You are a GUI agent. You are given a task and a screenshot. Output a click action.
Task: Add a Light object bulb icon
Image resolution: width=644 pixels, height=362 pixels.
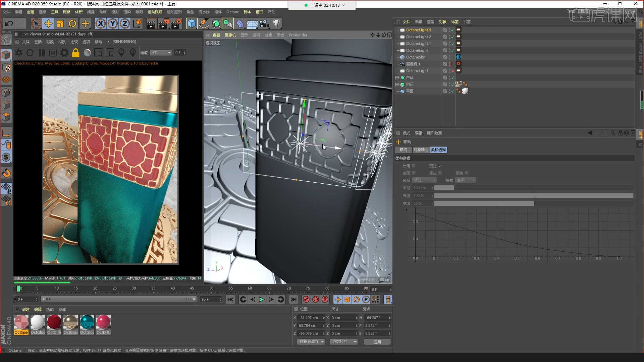pos(276,23)
